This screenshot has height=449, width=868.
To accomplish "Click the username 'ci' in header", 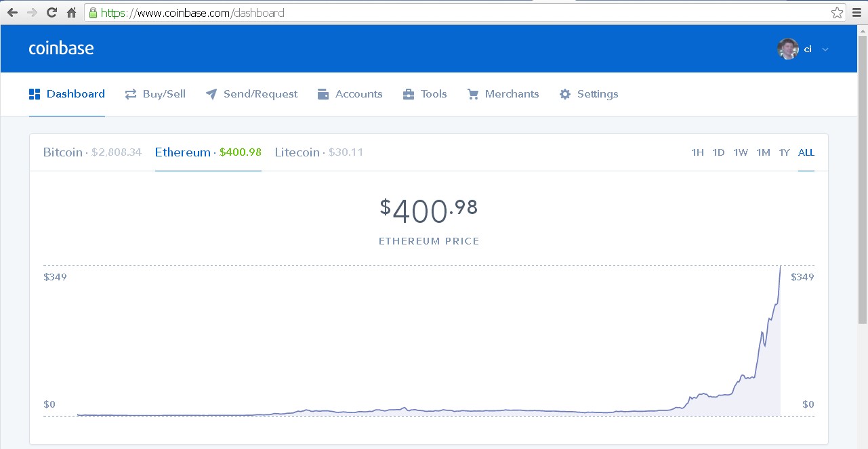I will pyautogui.click(x=808, y=49).
